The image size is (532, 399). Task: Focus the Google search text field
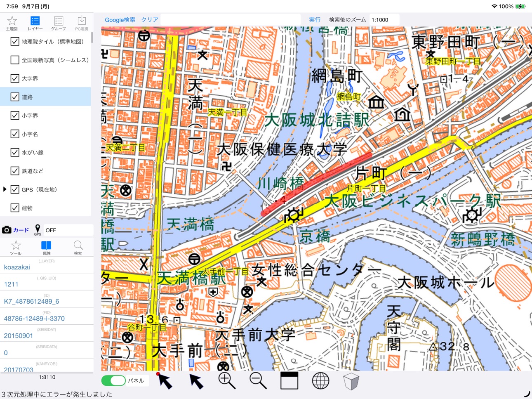[x=231, y=19]
